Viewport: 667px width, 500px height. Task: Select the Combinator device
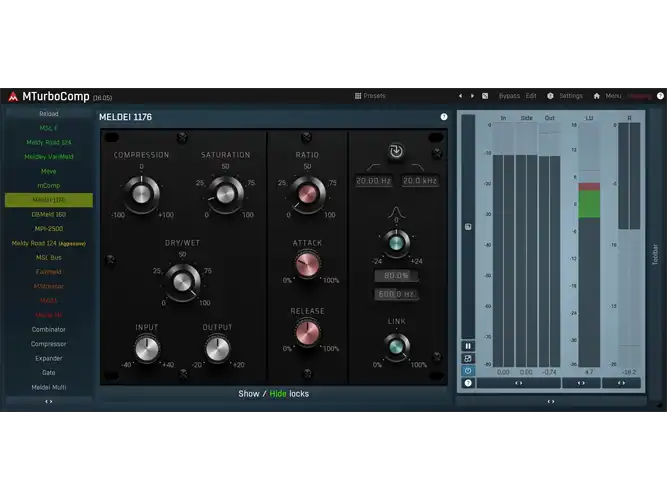(49, 329)
